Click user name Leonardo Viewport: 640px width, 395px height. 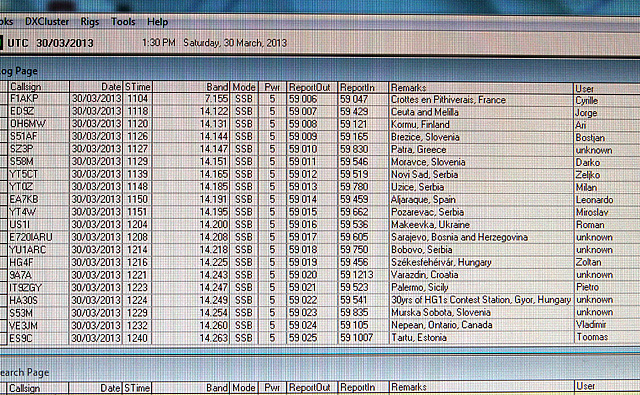click(x=594, y=200)
